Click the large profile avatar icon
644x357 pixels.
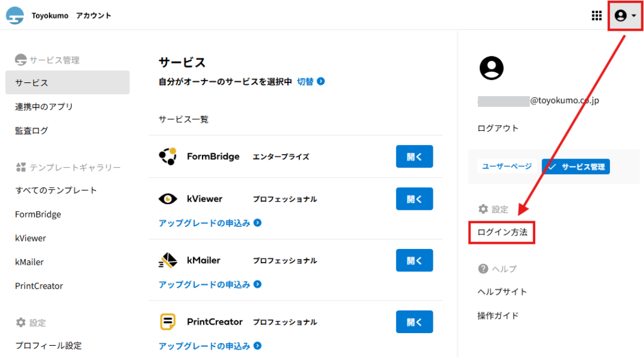click(492, 68)
